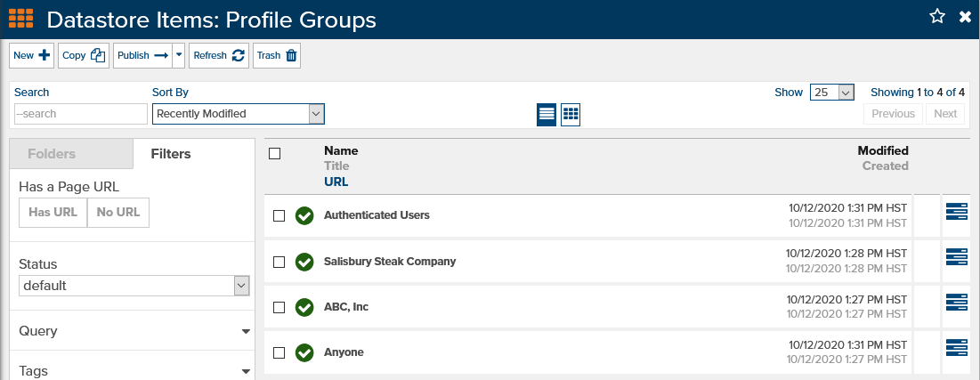Switch to the Folders tab
Image resolution: width=980 pixels, height=380 pixels.
(x=71, y=154)
